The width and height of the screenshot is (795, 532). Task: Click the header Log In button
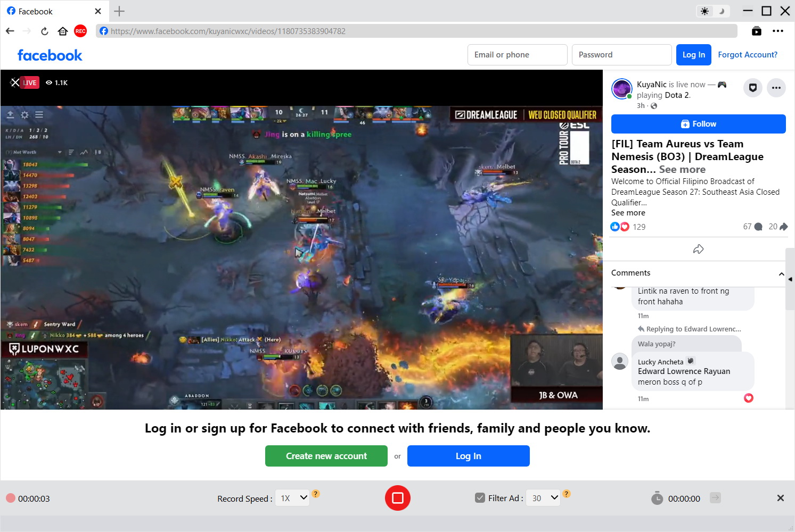694,55
